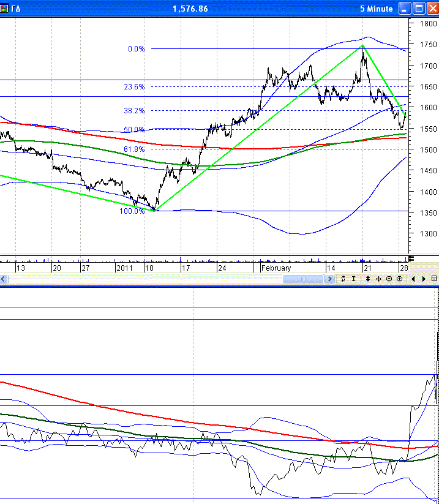Click the vertical compress icon in chart toolbar
Screen dimensions: 439x504
pos(343,279)
